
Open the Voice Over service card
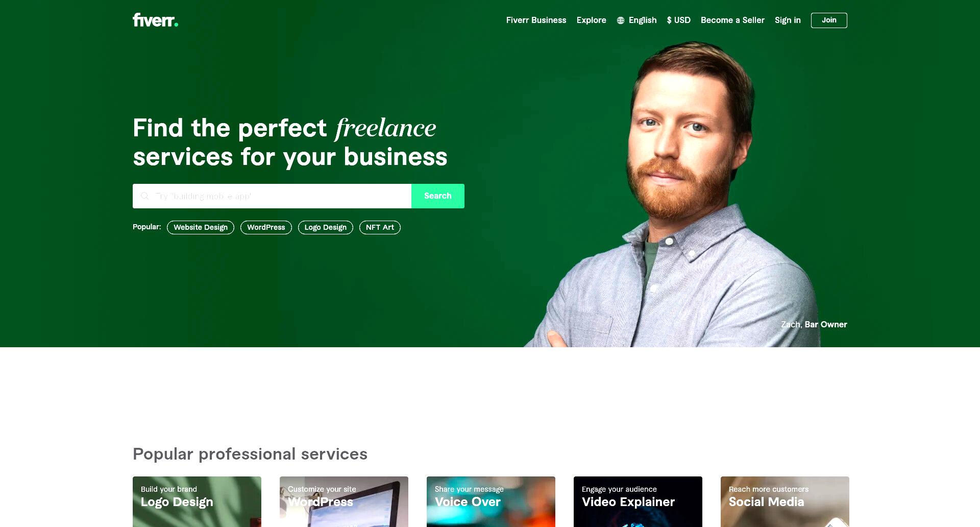click(x=491, y=501)
